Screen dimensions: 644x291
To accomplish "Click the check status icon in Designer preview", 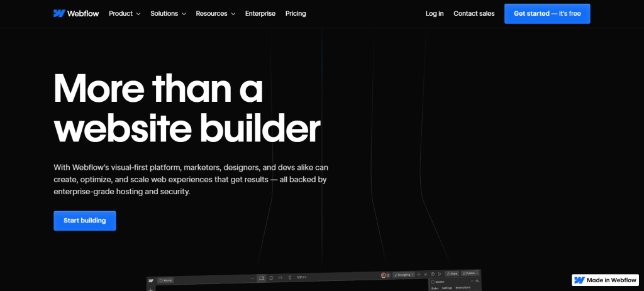I will click(x=418, y=274).
